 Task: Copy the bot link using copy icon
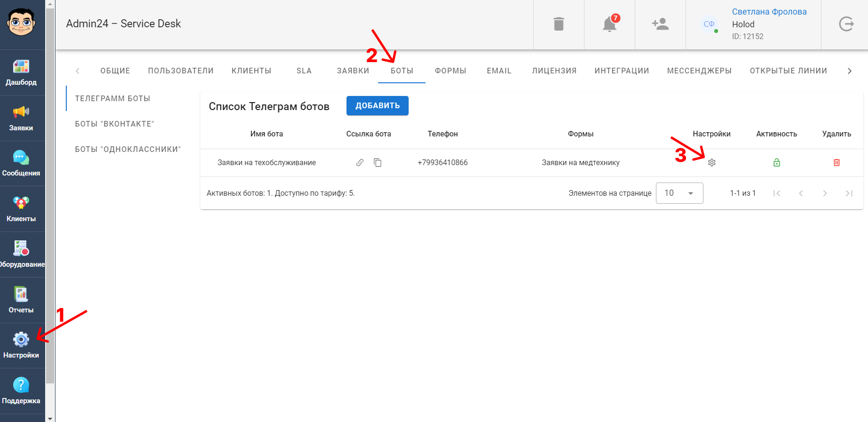point(378,163)
